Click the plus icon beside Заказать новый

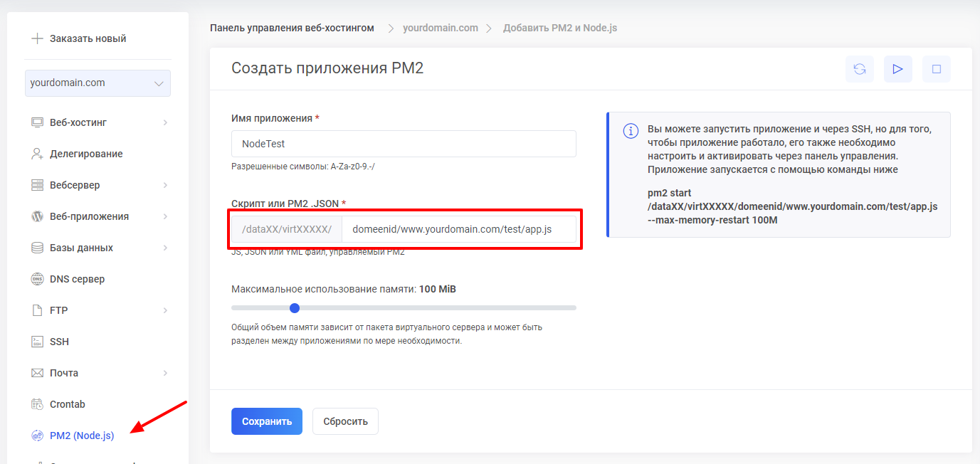tap(37, 38)
